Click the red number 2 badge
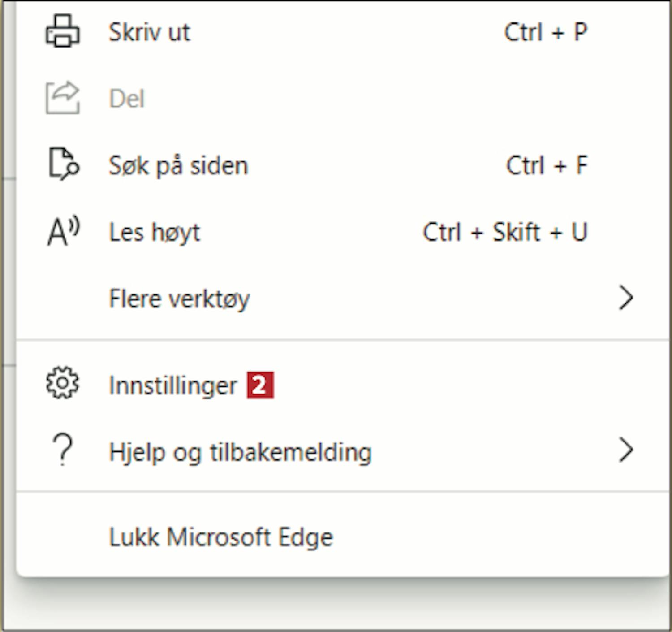The height and width of the screenshot is (632, 672). [260, 385]
